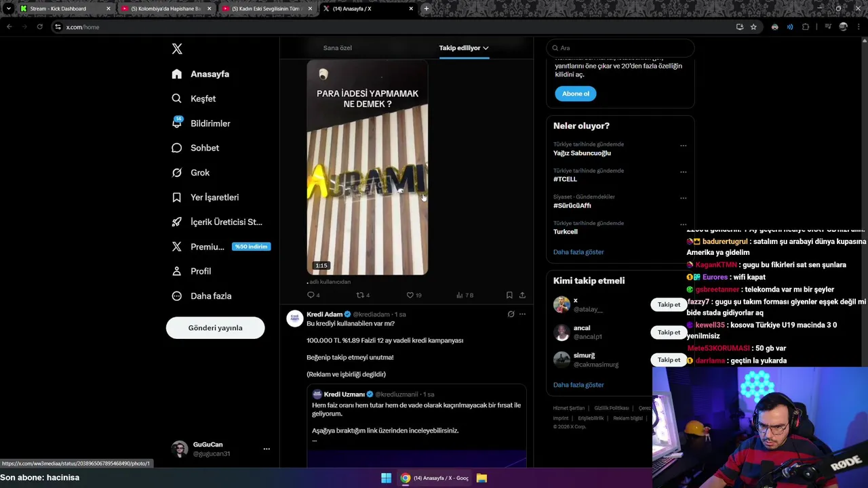The image size is (868, 488).
Task: Open options for #SürücüAffı trend
Action: point(683,198)
